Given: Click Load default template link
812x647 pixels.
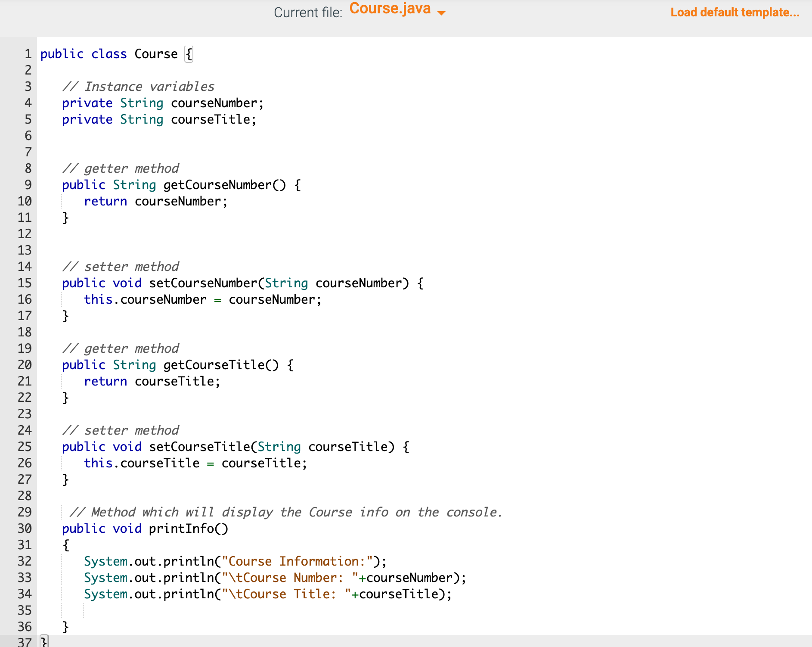Looking at the screenshot, I should tap(735, 12).
